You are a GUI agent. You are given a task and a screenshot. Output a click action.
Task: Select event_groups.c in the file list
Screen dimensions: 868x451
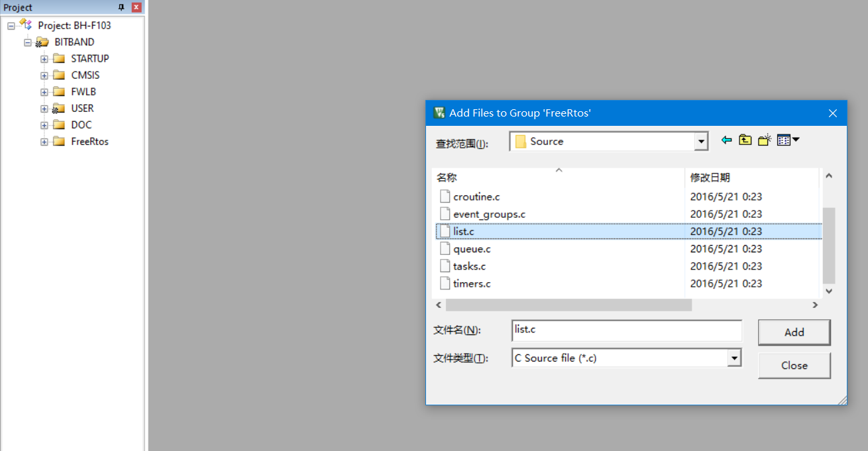pyautogui.click(x=489, y=214)
